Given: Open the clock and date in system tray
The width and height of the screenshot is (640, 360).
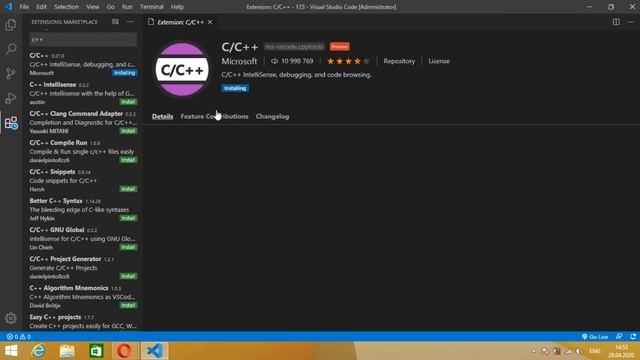Looking at the screenshot, I should (x=621, y=351).
